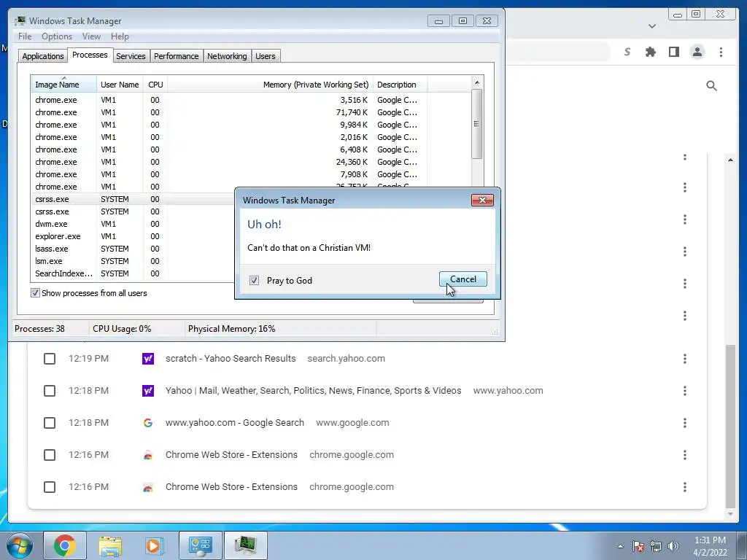Viewport: 747px width, 560px height.
Task: Open www.yahoo.com - Google Search link
Action: coord(235,423)
